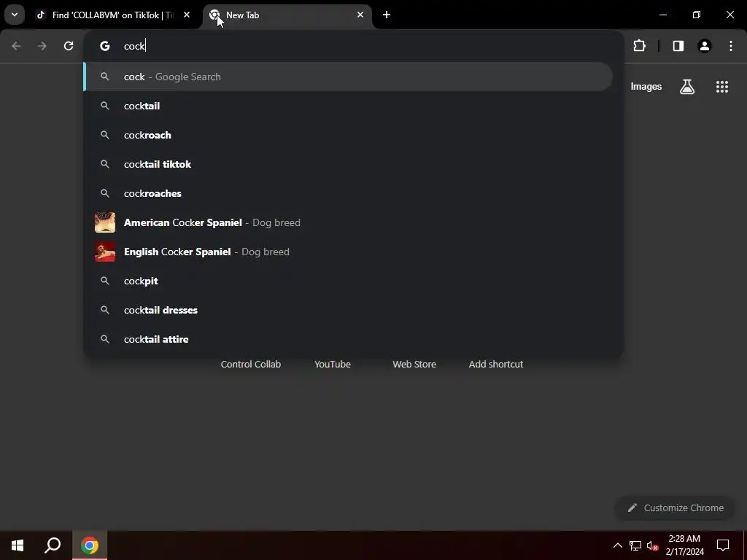Go back with the back arrow

click(x=16, y=46)
